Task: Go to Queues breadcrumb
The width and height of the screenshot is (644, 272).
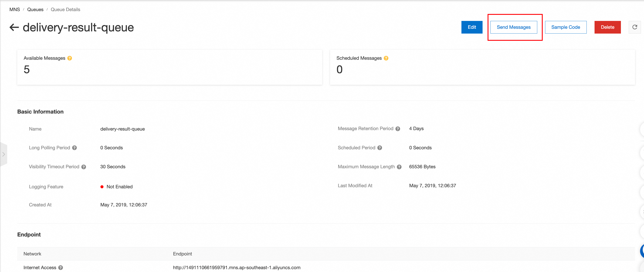Action: click(x=35, y=10)
